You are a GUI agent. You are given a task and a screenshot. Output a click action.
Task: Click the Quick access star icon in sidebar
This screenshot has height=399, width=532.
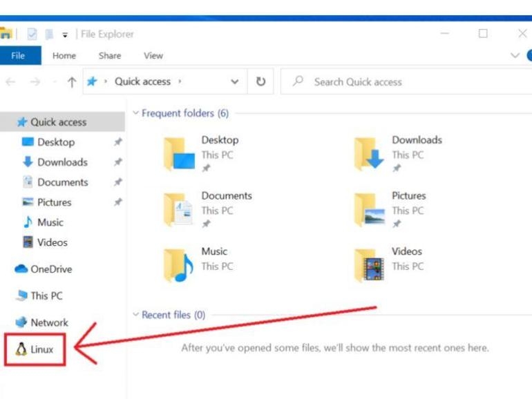(22, 121)
